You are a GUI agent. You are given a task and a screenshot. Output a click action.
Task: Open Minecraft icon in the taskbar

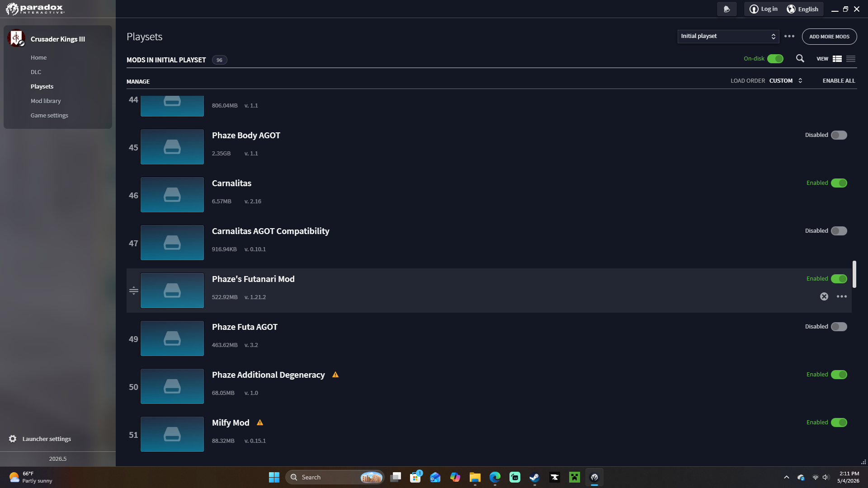tap(575, 477)
